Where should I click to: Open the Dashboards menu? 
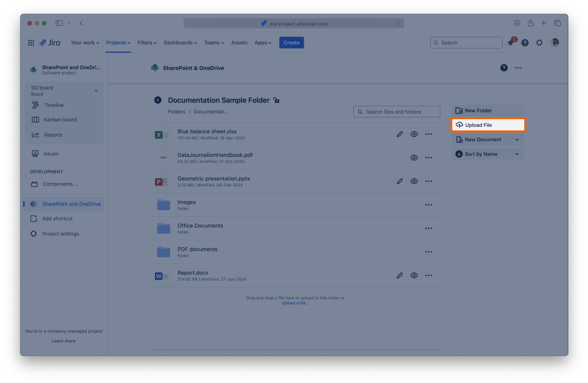tap(180, 43)
